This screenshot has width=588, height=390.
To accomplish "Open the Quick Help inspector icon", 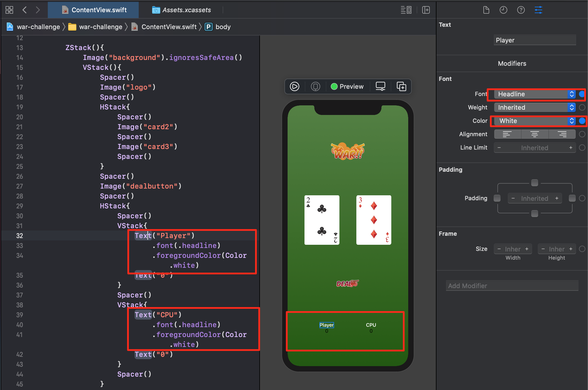I will click(521, 10).
